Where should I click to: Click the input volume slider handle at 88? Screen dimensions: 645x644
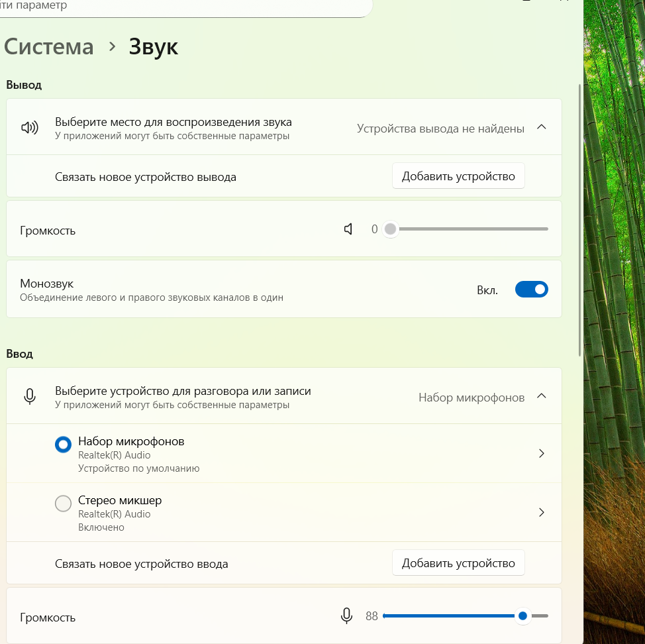523,616
